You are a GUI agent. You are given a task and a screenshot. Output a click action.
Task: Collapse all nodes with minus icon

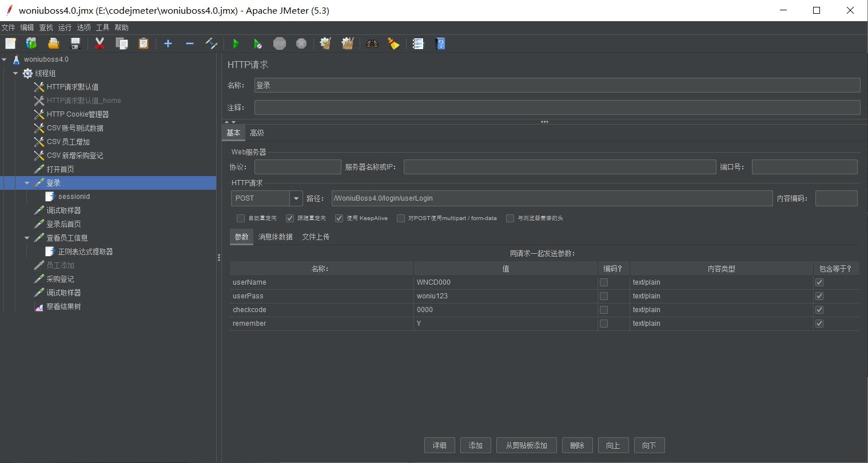190,43
